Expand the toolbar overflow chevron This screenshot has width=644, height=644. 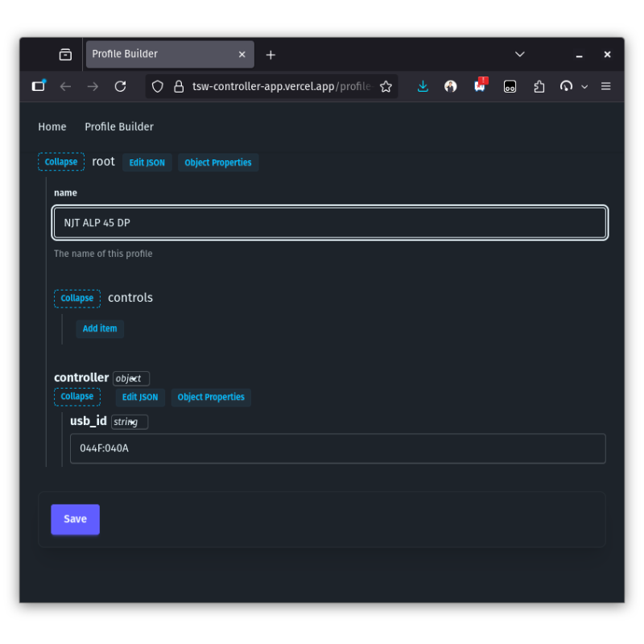point(584,87)
